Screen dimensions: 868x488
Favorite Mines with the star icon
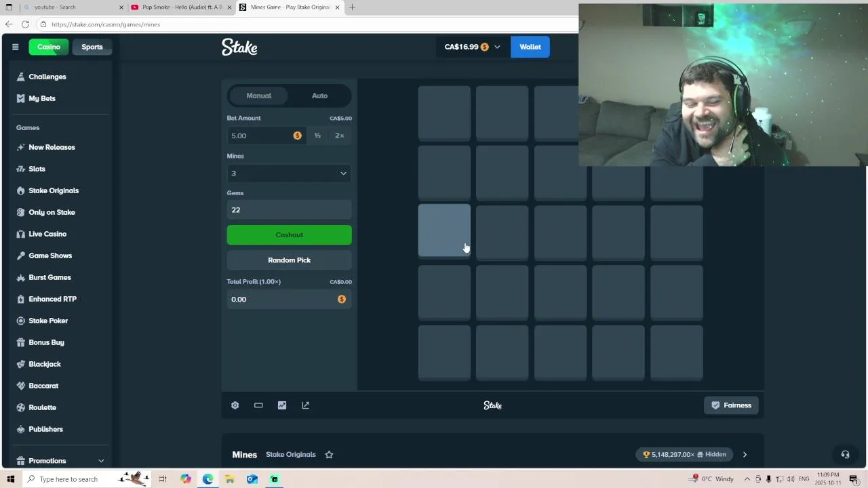coord(329,455)
